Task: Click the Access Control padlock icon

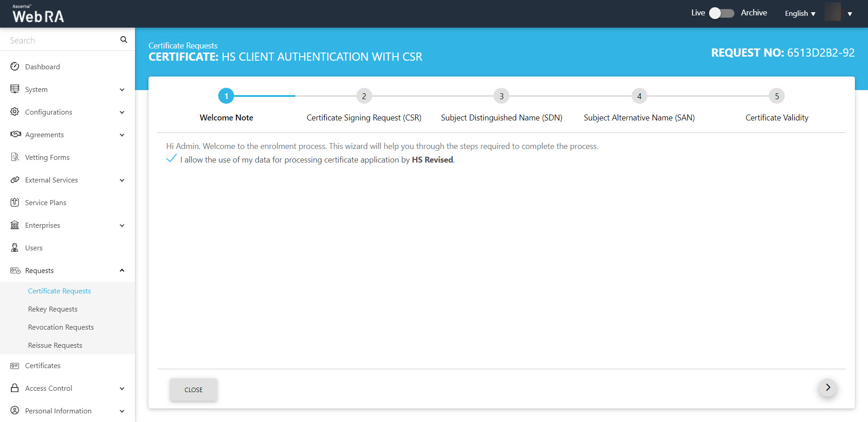Action: (x=15, y=388)
